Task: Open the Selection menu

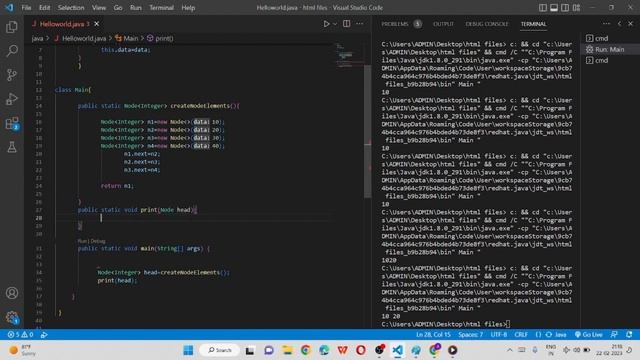Action: pyautogui.click(x=71, y=8)
